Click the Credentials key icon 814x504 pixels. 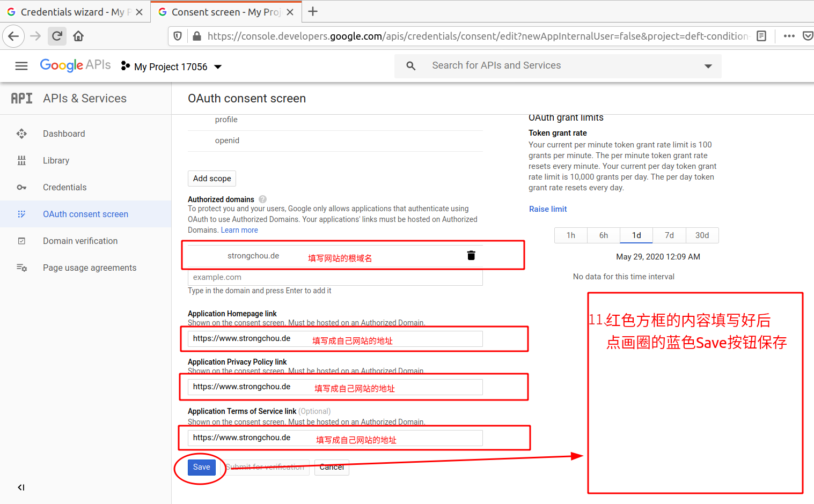[21, 187]
